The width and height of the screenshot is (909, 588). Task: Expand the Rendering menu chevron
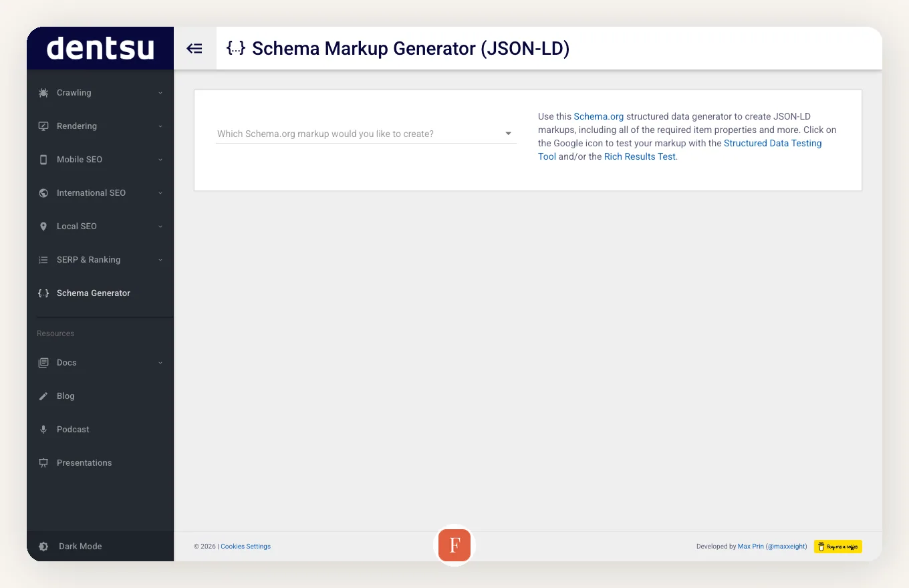[x=160, y=126]
